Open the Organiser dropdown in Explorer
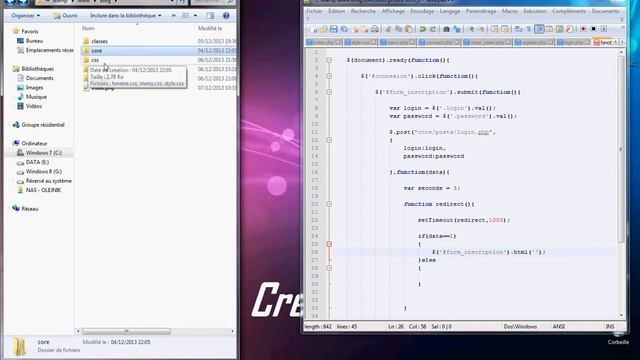The height and width of the screenshot is (360, 640). point(25,16)
